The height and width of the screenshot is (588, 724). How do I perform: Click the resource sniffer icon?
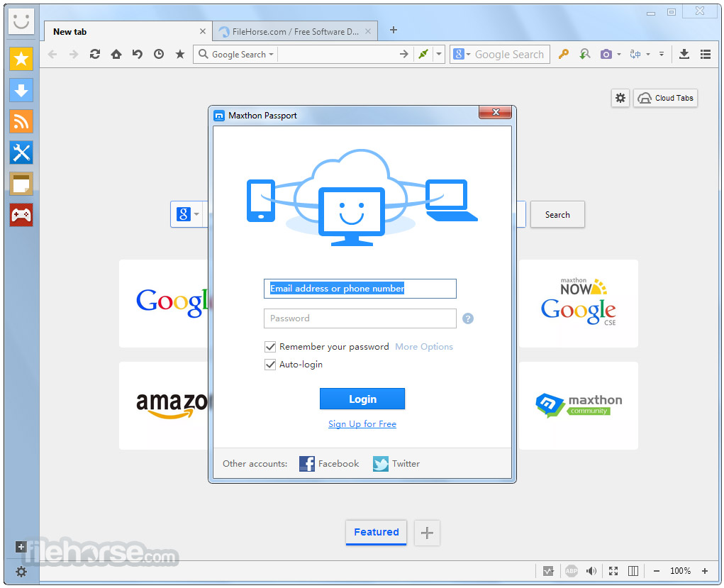click(585, 55)
